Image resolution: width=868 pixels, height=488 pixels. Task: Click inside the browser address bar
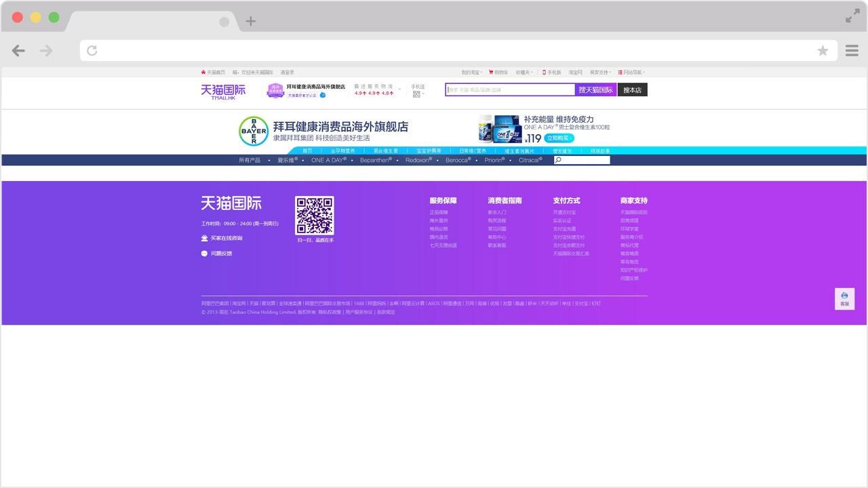(x=458, y=51)
